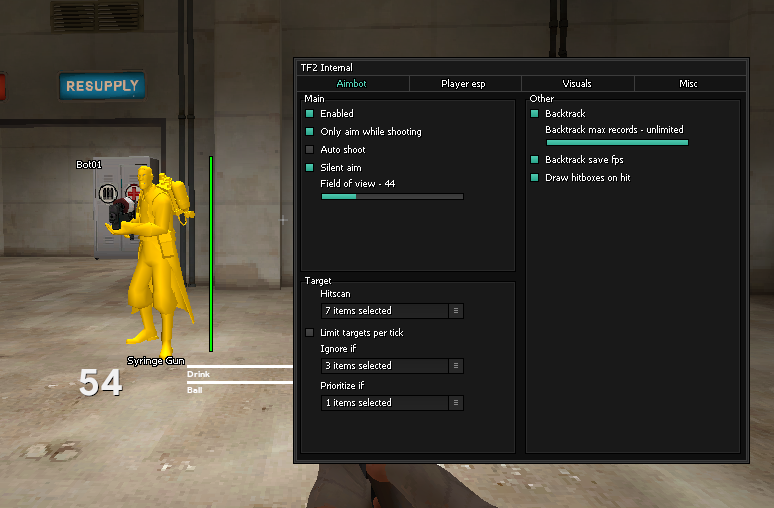This screenshot has height=508, width=774.
Task: Click the RESUPPLY sign in game
Action: [x=102, y=86]
